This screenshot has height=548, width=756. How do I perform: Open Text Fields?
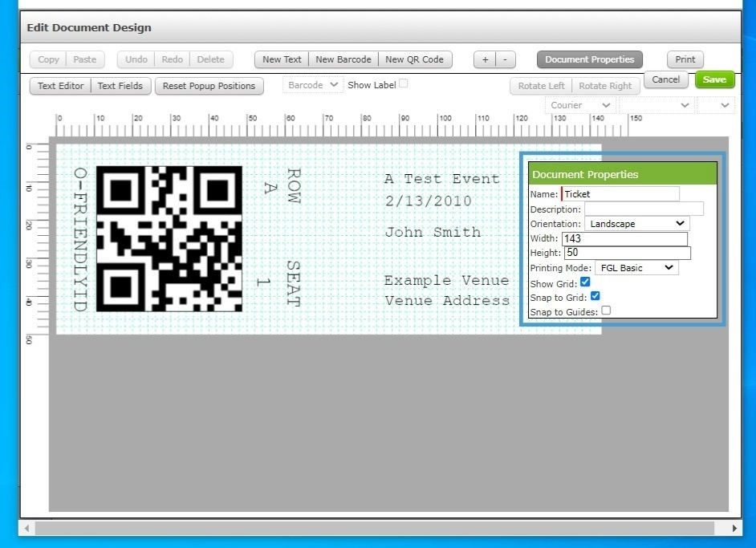click(120, 86)
